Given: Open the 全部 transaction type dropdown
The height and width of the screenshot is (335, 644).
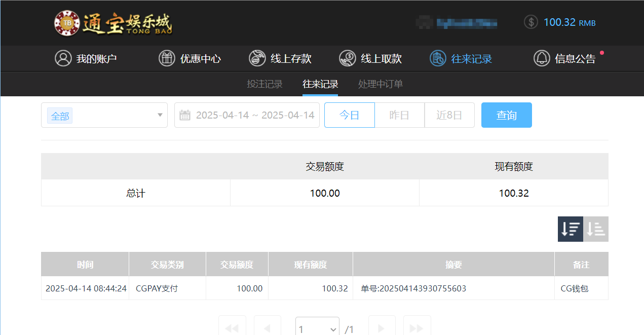Looking at the screenshot, I should tap(104, 115).
